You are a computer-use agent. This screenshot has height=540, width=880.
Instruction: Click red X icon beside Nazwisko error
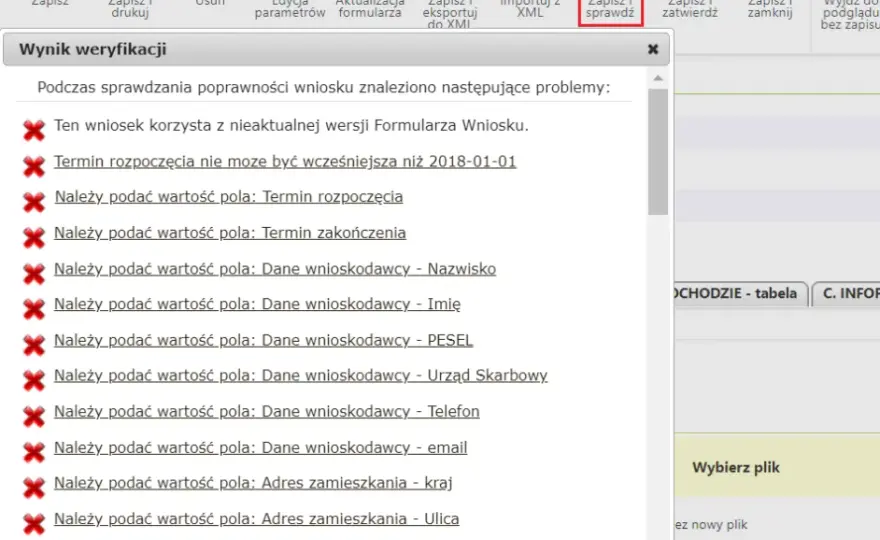34,273
